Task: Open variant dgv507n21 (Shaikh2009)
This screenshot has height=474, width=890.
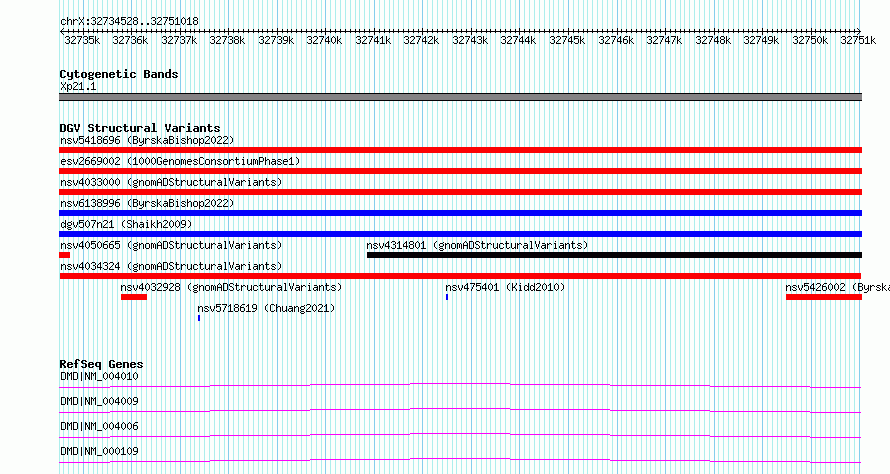Action: (126, 224)
